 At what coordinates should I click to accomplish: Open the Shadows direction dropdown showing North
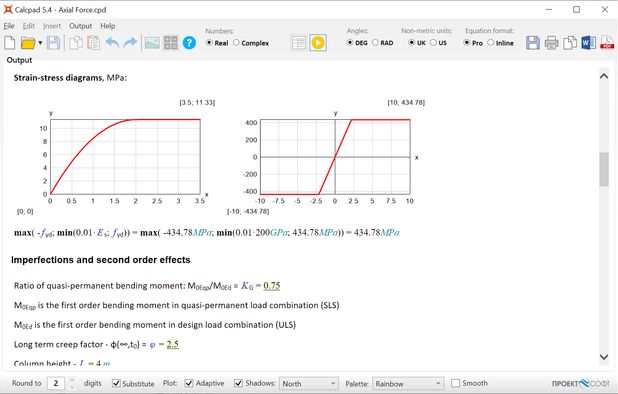(x=309, y=383)
